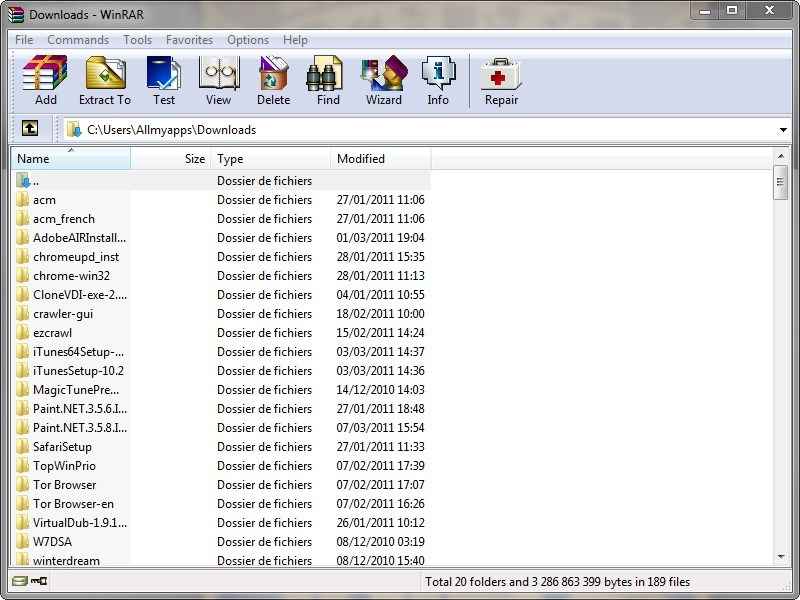Screen dimensions: 800x600
Task: Click the folder icon for W7DSA
Action: click(22, 541)
